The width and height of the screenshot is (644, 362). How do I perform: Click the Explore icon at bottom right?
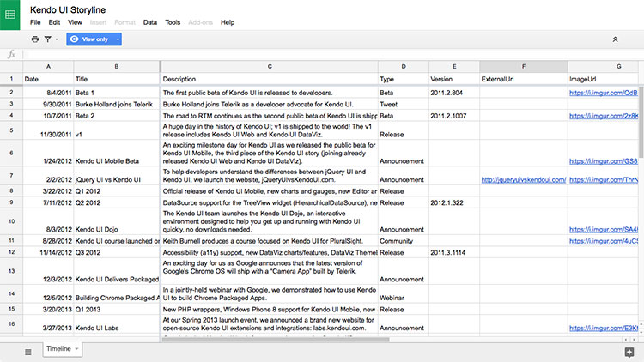point(629,352)
